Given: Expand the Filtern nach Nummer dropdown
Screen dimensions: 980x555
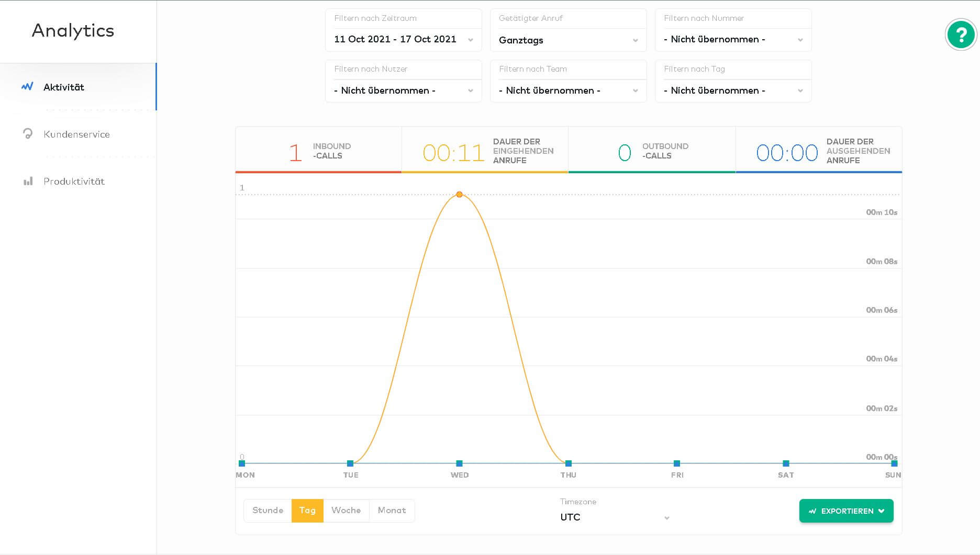Looking at the screenshot, I should pos(733,40).
